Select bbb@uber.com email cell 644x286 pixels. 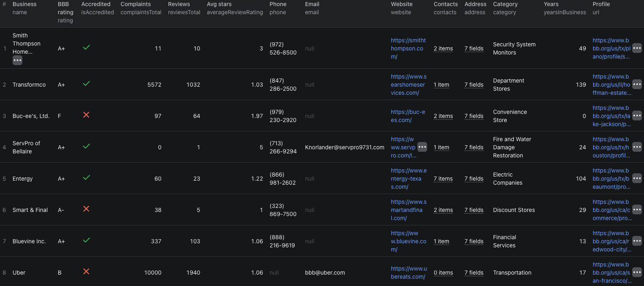click(x=325, y=273)
